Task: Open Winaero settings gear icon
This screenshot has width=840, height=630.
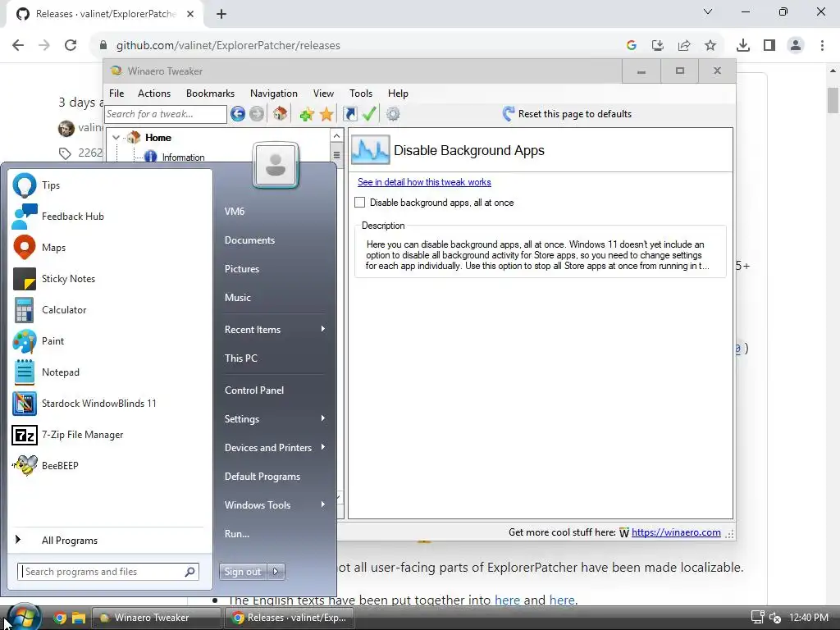Action: [393, 113]
